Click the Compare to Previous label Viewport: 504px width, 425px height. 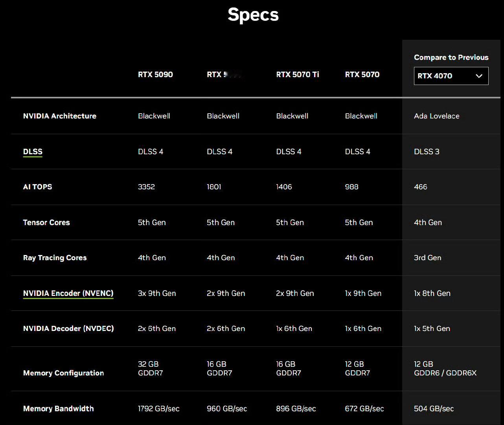pyautogui.click(x=451, y=57)
